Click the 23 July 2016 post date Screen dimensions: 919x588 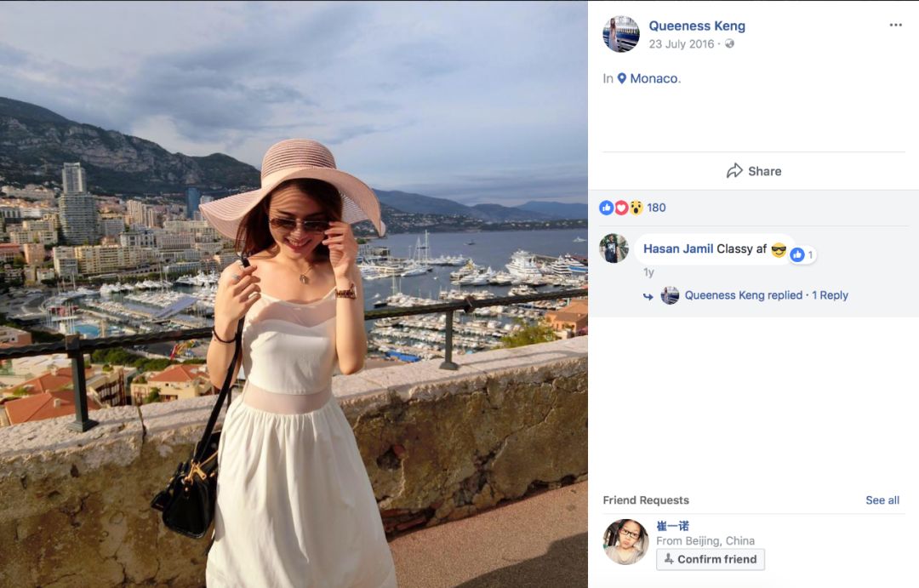coord(682,44)
